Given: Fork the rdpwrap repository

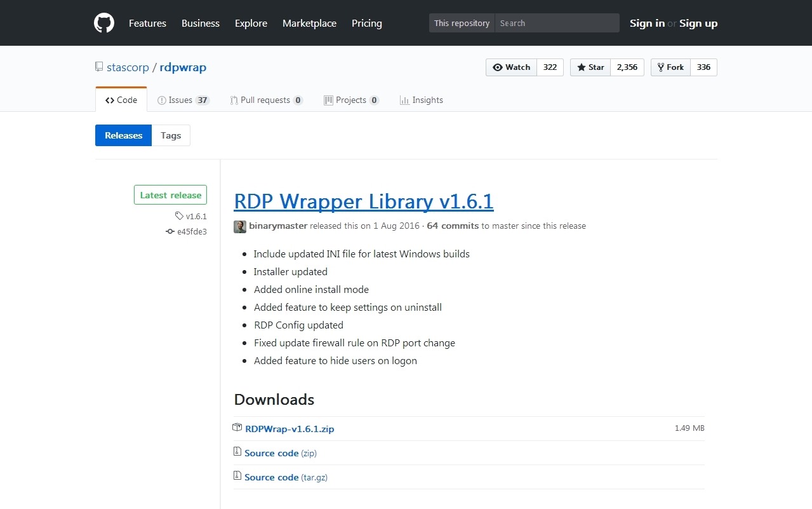Looking at the screenshot, I should coord(670,67).
